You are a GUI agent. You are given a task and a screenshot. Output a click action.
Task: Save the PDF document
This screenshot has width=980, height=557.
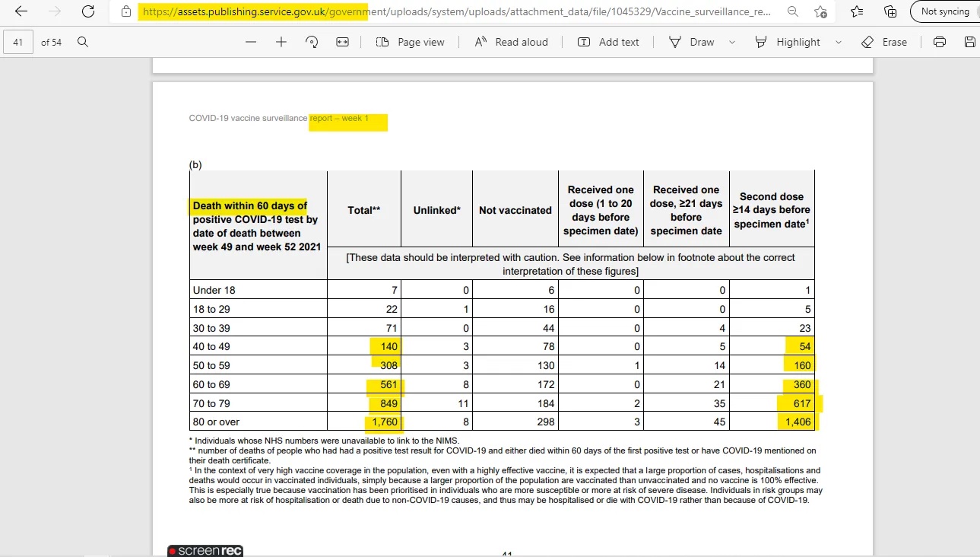click(970, 42)
